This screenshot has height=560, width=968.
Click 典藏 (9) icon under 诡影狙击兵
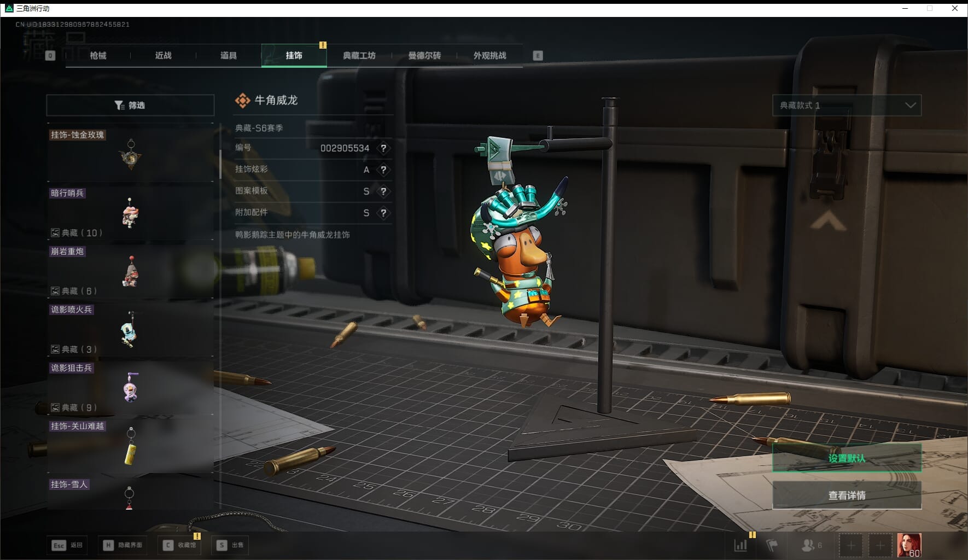click(x=55, y=407)
